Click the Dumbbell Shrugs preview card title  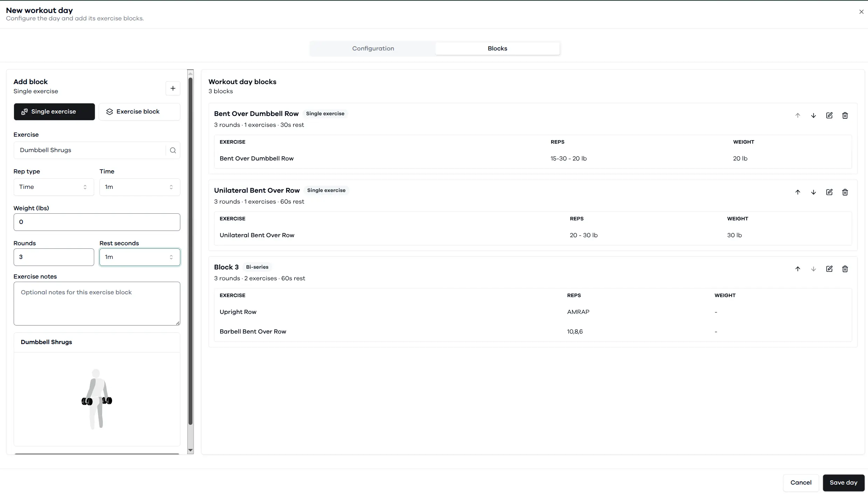pyautogui.click(x=46, y=342)
